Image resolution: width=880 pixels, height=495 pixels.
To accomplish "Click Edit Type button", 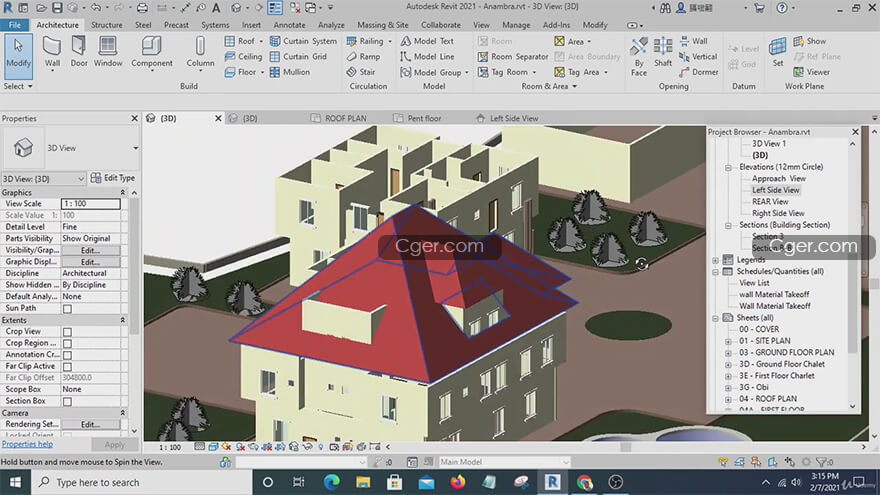I will click(x=113, y=178).
